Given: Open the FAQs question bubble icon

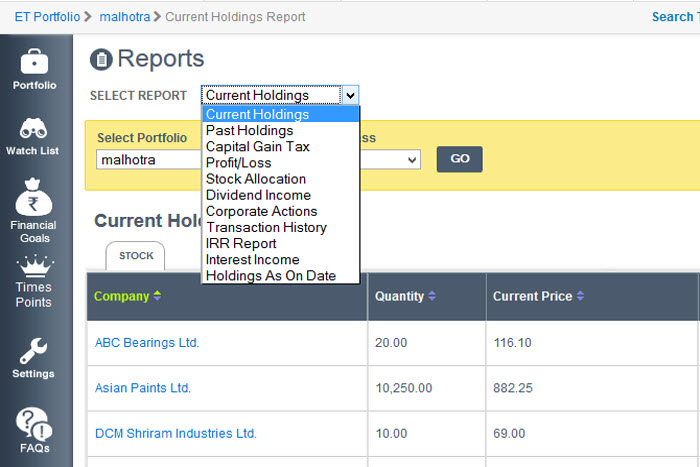Looking at the screenshot, I should coord(34,424).
